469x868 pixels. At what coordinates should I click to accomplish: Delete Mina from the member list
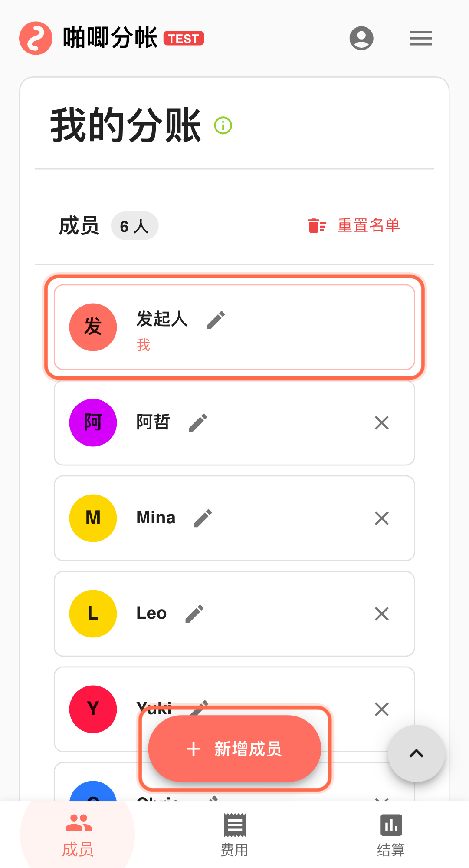(x=382, y=518)
